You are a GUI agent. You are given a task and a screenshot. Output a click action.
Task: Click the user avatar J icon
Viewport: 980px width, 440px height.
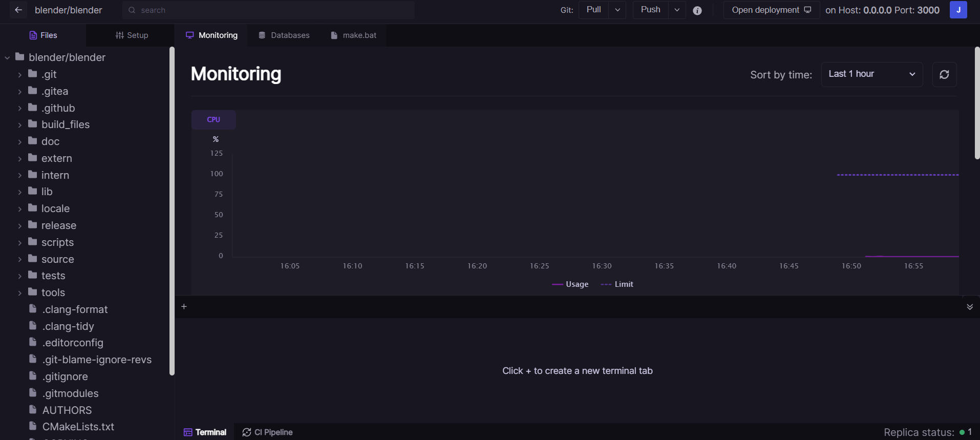pyautogui.click(x=958, y=10)
